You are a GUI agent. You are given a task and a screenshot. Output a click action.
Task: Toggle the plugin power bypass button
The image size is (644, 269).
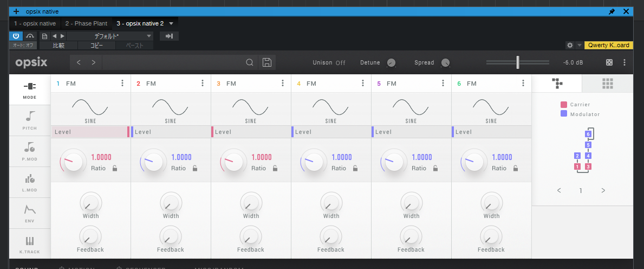coord(16,36)
